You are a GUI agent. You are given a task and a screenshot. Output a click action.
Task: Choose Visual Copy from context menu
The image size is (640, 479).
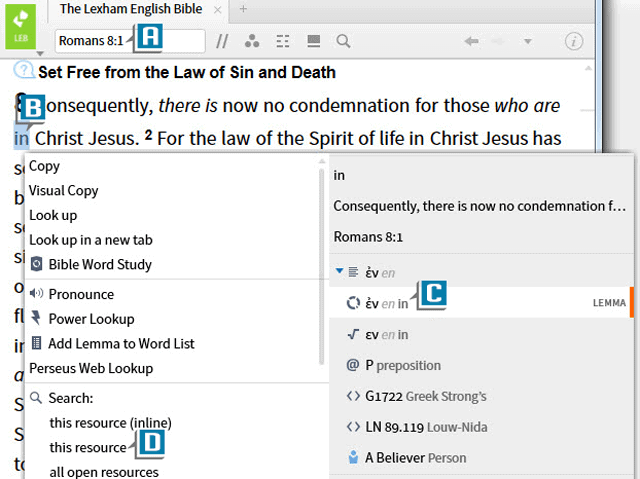[64, 191]
